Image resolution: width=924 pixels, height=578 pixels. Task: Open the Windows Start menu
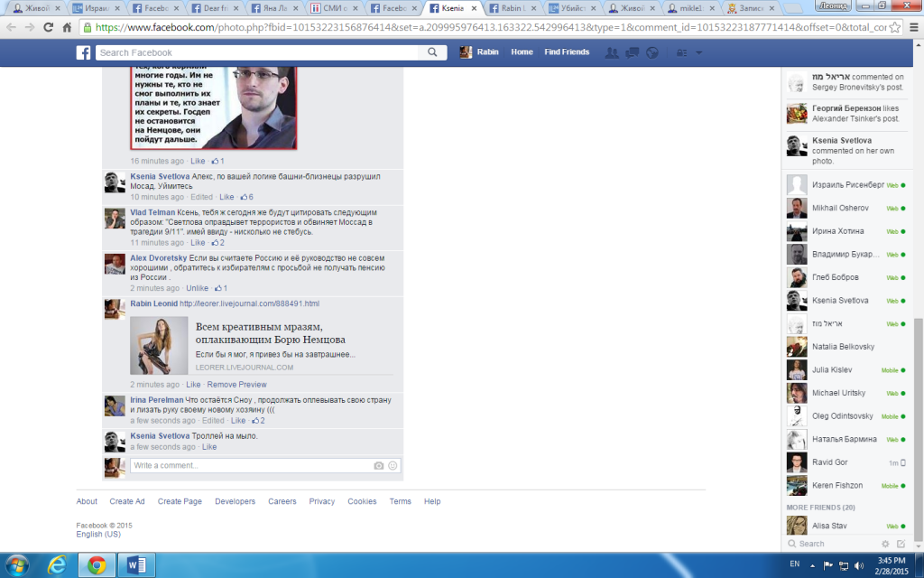coord(16,565)
